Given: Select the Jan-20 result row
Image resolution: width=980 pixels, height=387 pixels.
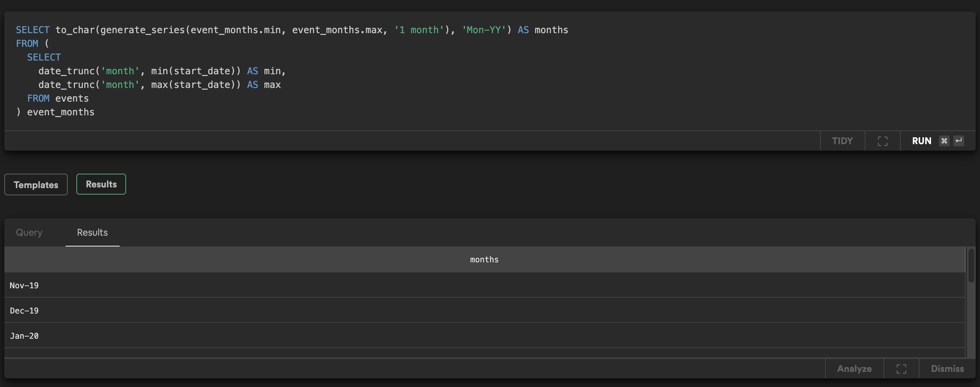Looking at the screenshot, I should click(24, 335).
